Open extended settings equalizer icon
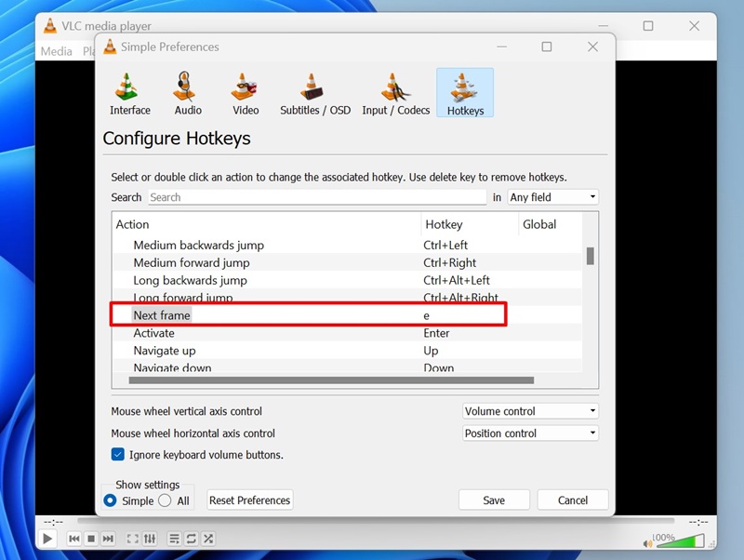This screenshot has width=744, height=560. tap(149, 539)
